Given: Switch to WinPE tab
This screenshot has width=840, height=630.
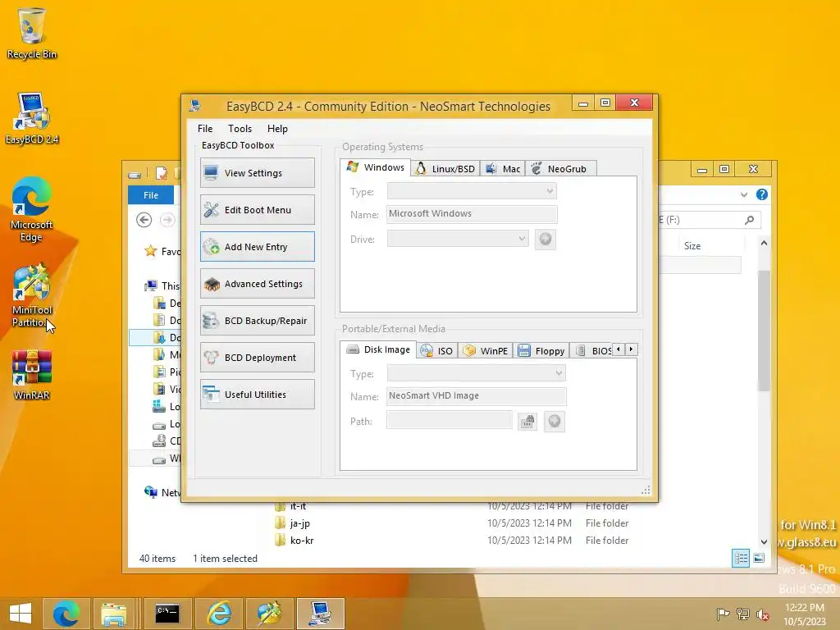Looking at the screenshot, I should click(x=486, y=351).
